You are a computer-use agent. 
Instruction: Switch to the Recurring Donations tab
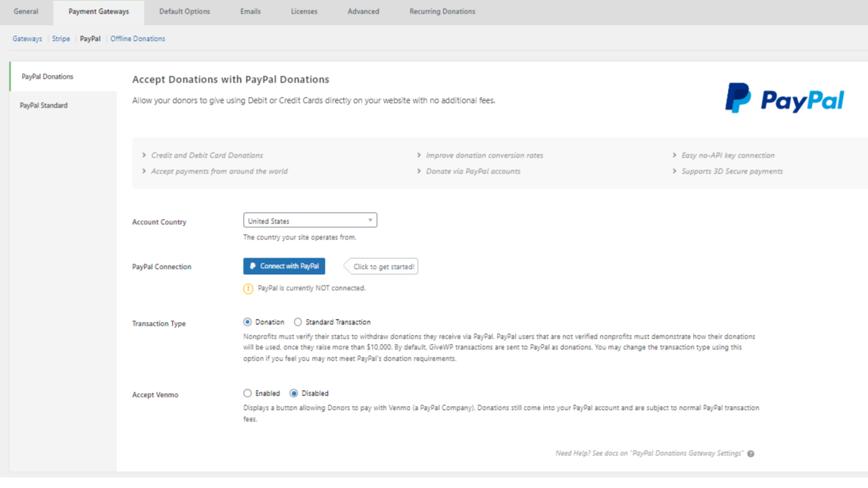pos(442,11)
